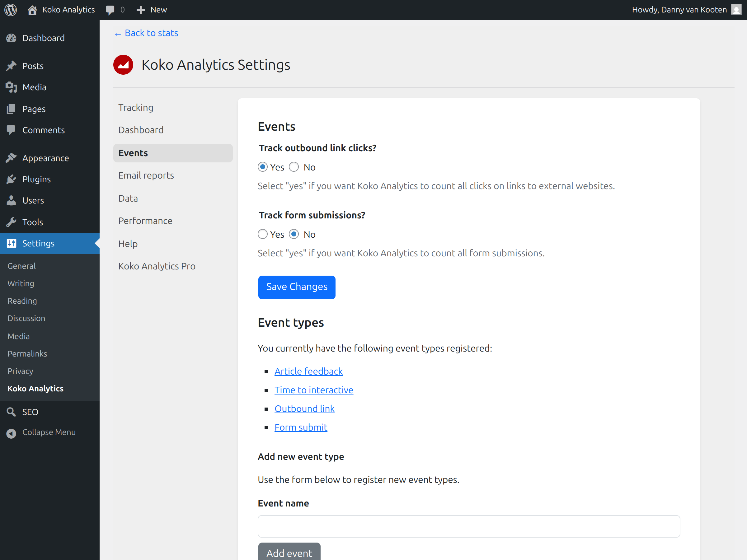Viewport: 747px width, 560px height.
Task: Open SEO via the magnifier icon
Action: [11, 412]
